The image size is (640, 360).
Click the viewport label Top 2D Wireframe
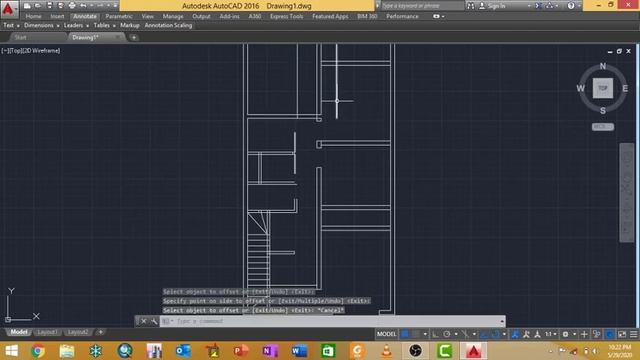(31, 51)
